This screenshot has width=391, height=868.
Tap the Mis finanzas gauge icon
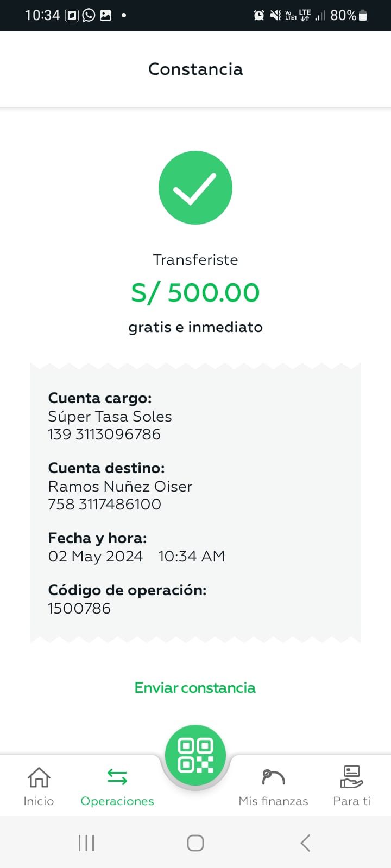pos(273,777)
